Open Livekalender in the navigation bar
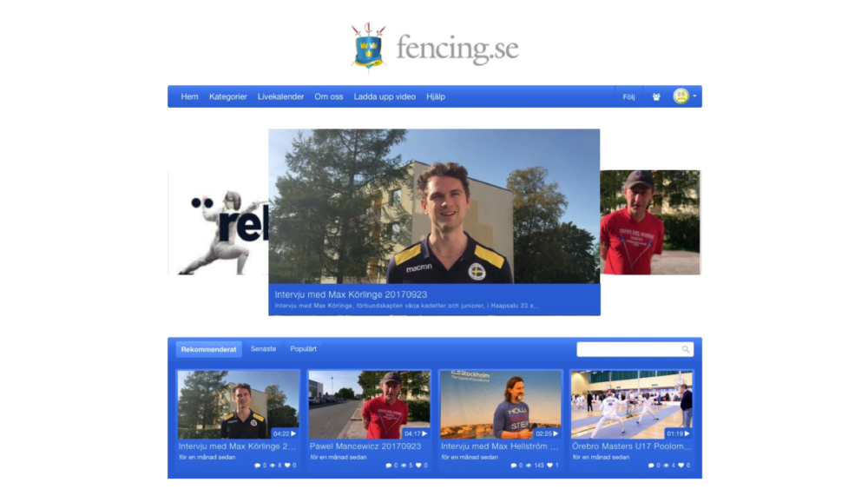This screenshot has height=489, width=868. click(x=280, y=97)
